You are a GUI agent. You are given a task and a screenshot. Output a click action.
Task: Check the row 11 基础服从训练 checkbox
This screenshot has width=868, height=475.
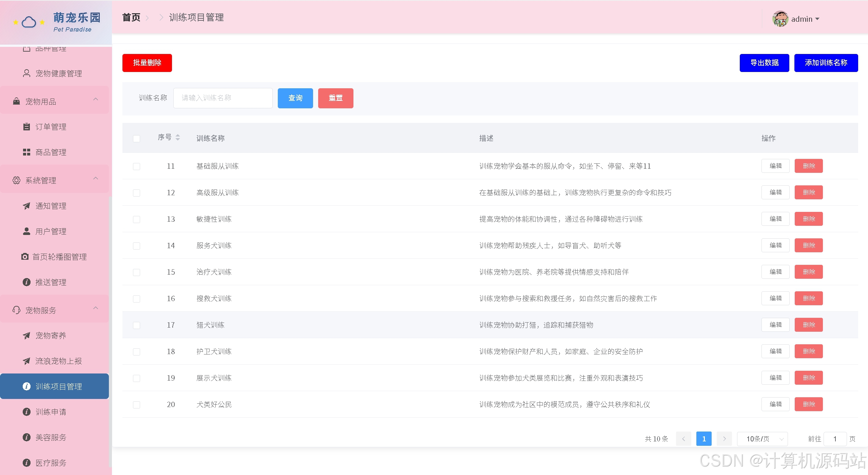pos(137,166)
